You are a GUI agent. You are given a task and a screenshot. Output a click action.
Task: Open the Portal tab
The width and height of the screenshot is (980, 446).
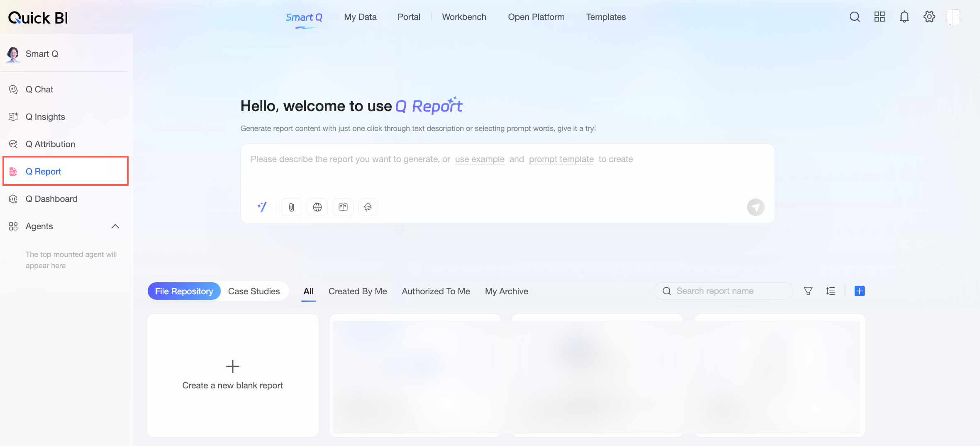pyautogui.click(x=409, y=17)
